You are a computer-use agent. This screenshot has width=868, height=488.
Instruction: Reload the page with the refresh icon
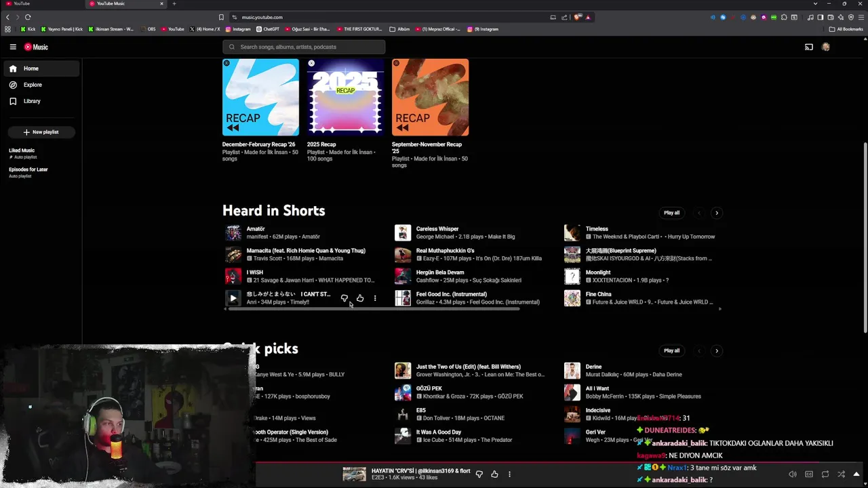(x=28, y=17)
